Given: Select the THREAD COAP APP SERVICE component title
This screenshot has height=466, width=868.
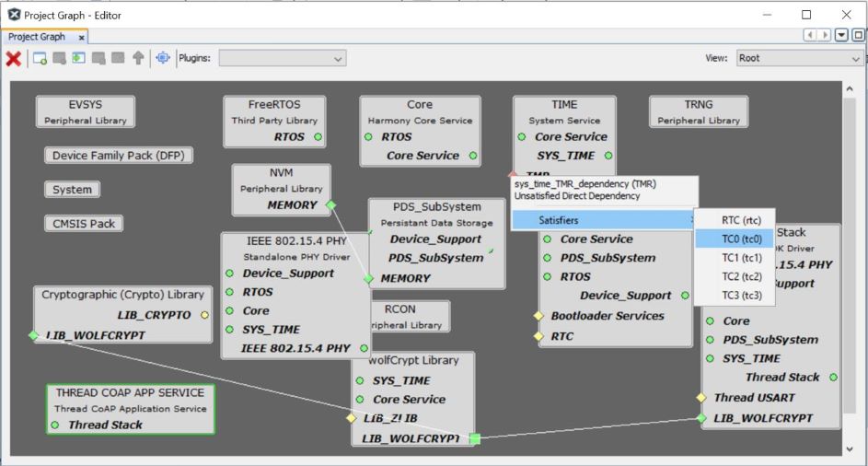Looking at the screenshot, I should [x=130, y=392].
